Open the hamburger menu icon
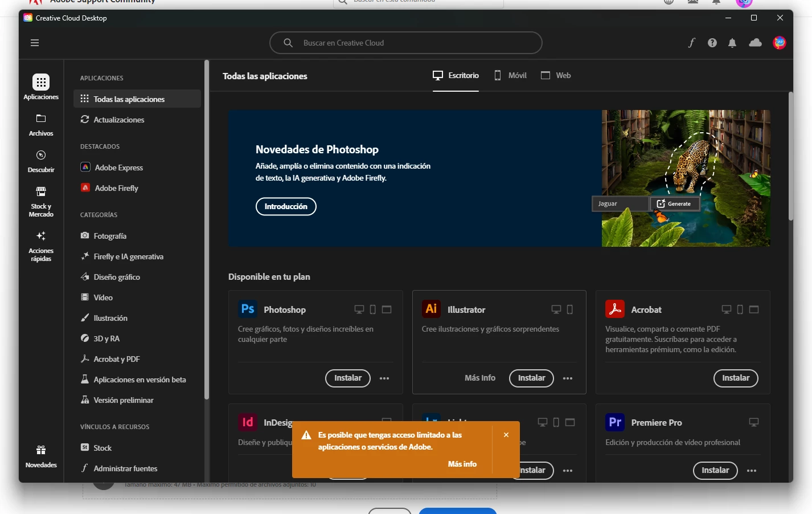The image size is (812, 514). coord(35,43)
